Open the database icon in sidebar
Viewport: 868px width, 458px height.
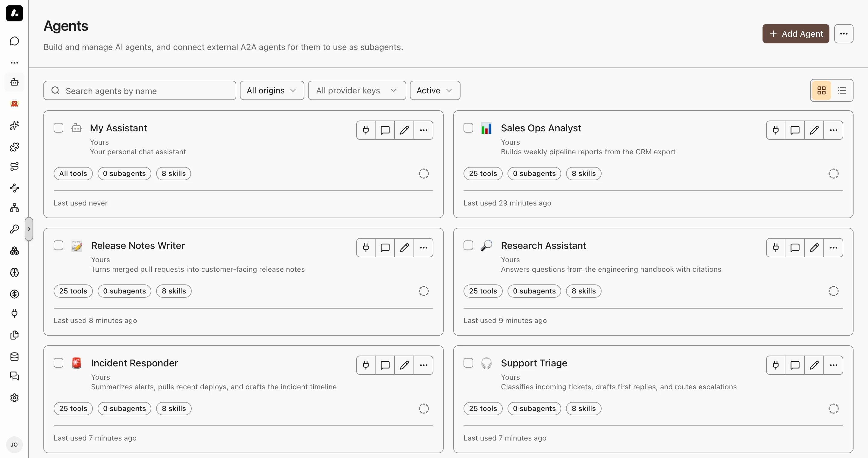pos(14,357)
